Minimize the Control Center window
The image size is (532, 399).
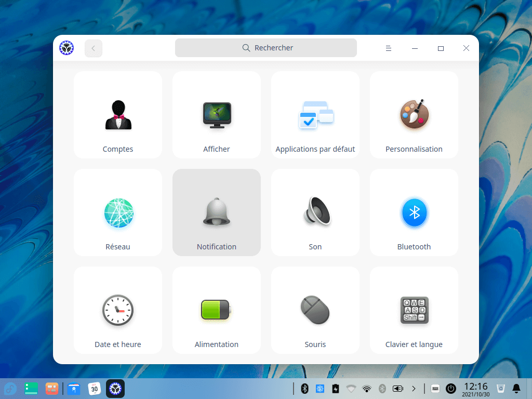415,48
